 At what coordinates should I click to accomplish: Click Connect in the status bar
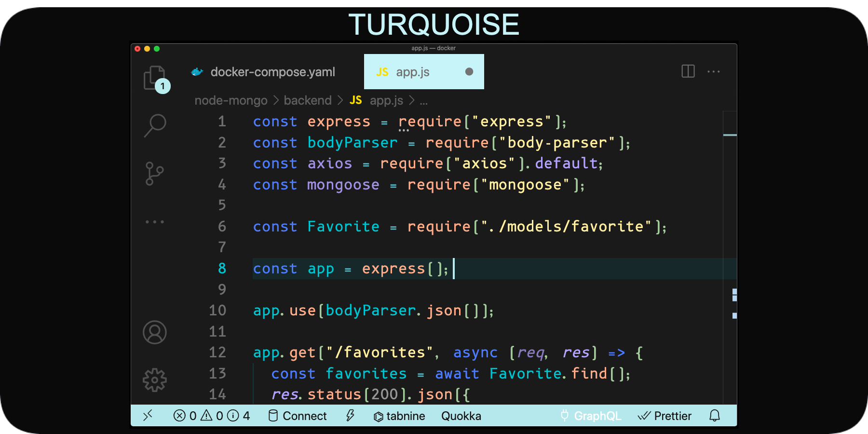(298, 416)
